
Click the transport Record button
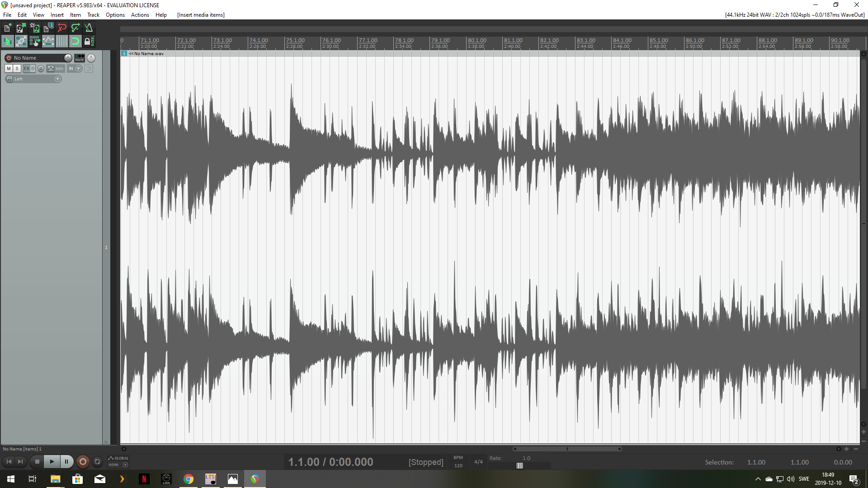(x=83, y=461)
